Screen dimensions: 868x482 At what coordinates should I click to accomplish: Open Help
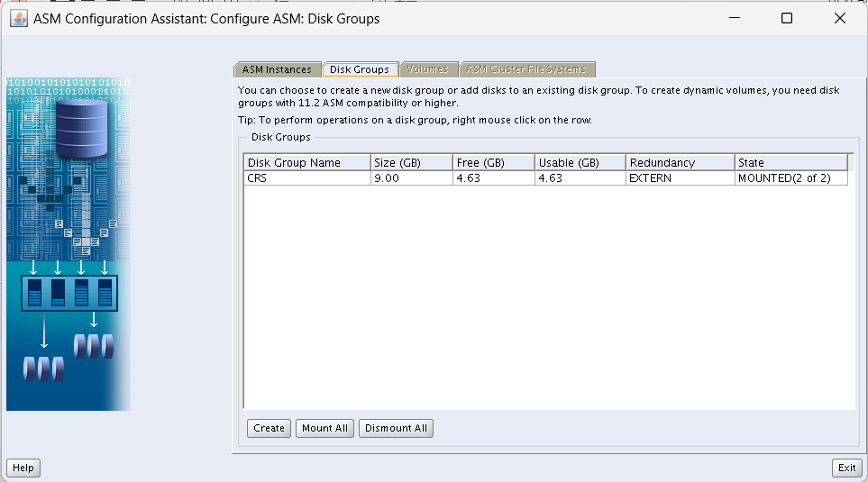(x=23, y=468)
